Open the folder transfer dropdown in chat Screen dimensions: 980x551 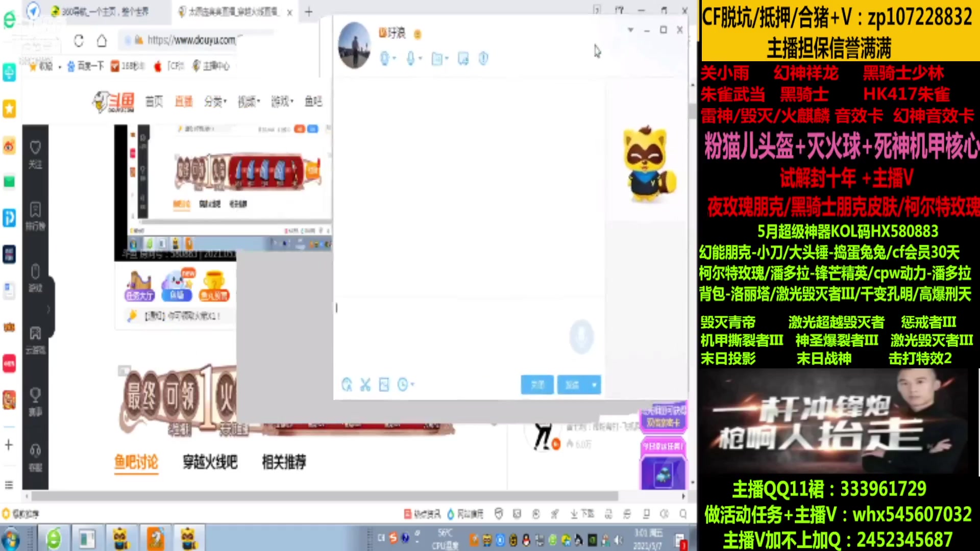point(439,59)
